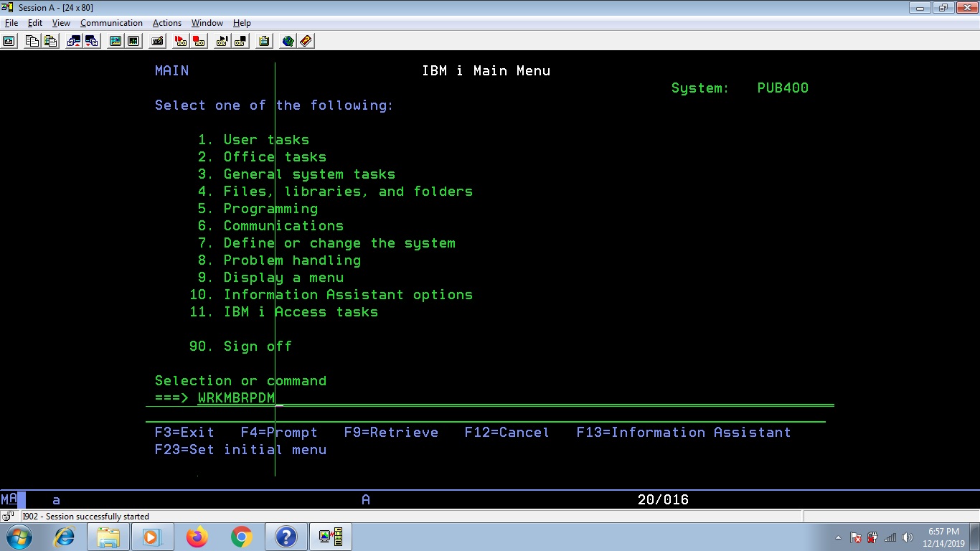Open the Edit menu

tap(34, 22)
